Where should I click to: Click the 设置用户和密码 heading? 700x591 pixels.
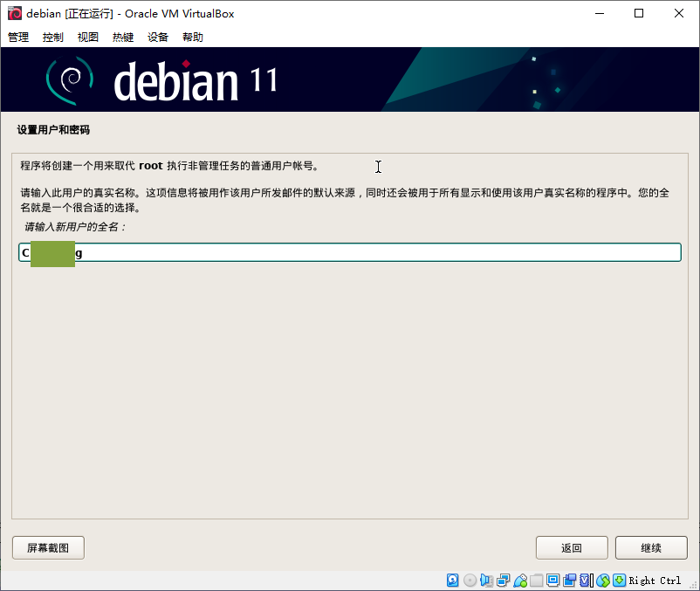pyautogui.click(x=53, y=130)
